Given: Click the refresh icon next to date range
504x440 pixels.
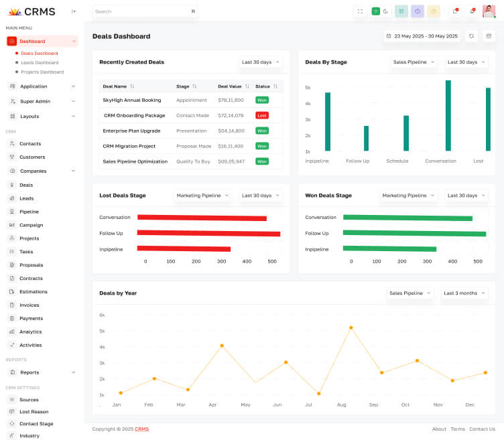Looking at the screenshot, I should (471, 36).
